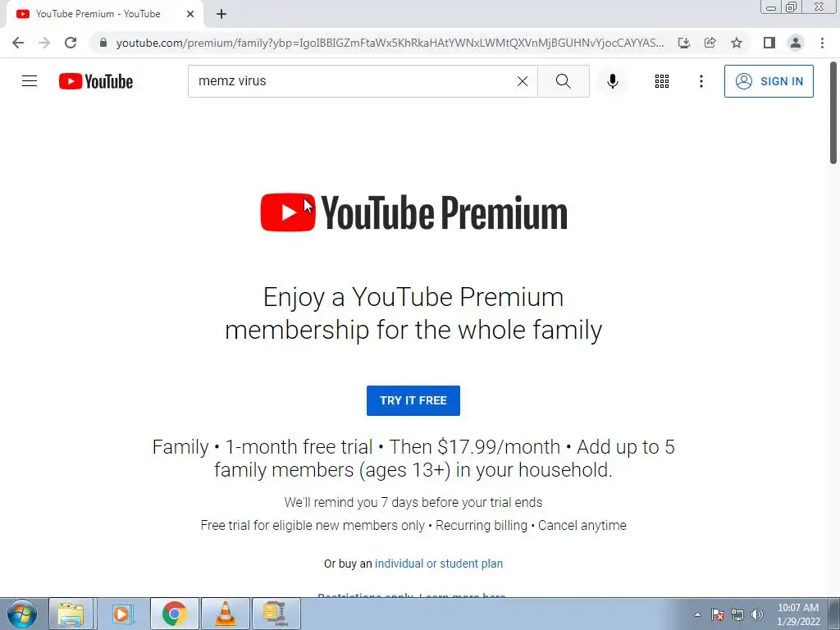Open the Windows Start button
The width and height of the screenshot is (840, 630).
[x=22, y=614]
